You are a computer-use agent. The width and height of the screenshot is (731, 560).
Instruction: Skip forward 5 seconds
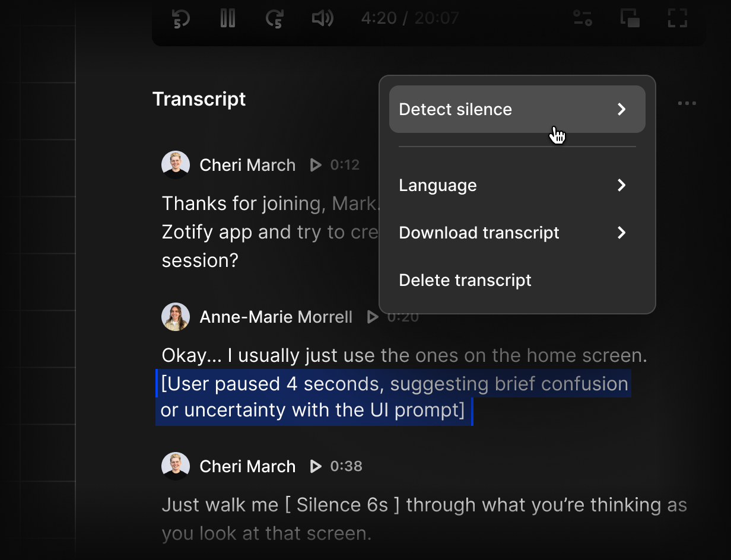point(275,18)
